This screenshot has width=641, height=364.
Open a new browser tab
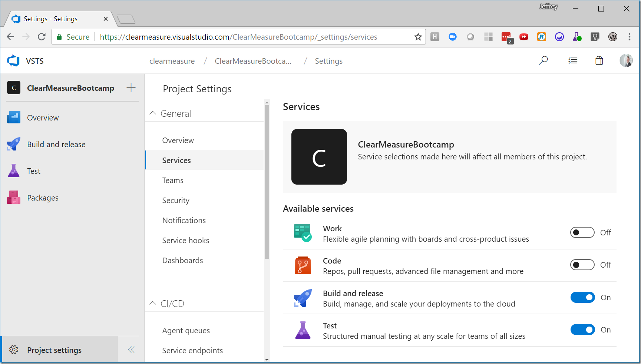click(126, 19)
